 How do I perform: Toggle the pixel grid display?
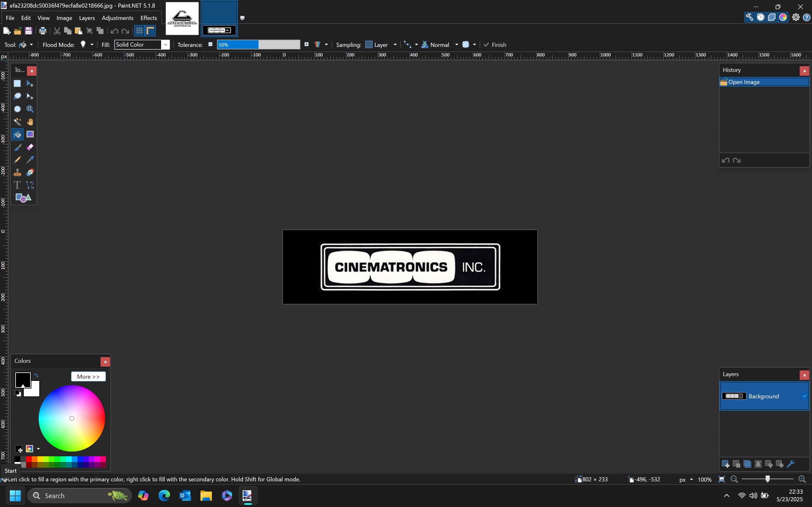[x=139, y=31]
